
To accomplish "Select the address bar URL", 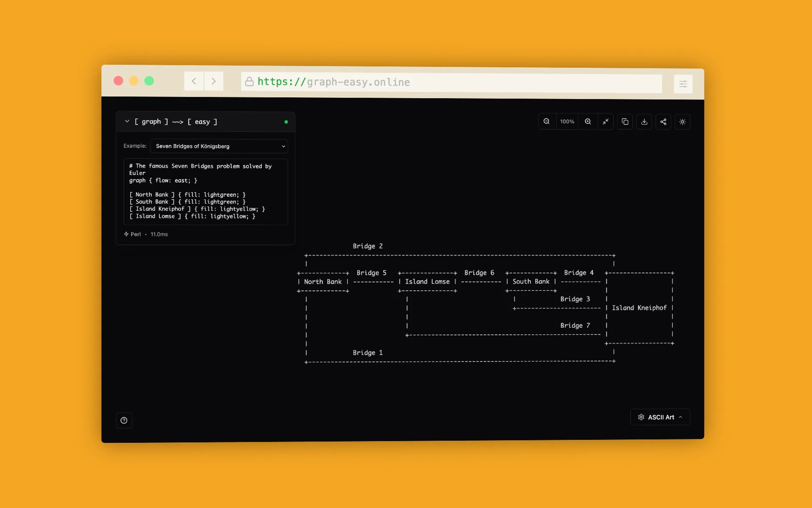I will tap(448, 83).
